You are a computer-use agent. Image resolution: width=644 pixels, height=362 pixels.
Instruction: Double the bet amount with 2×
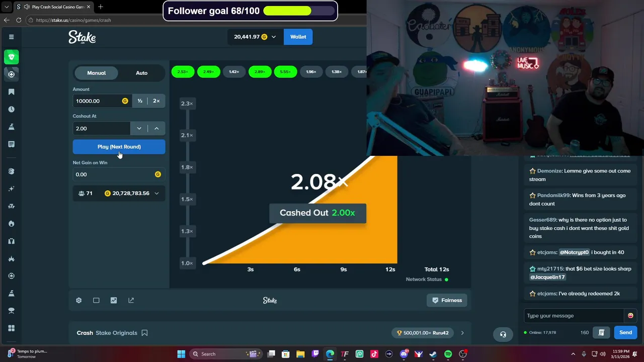pos(156,101)
